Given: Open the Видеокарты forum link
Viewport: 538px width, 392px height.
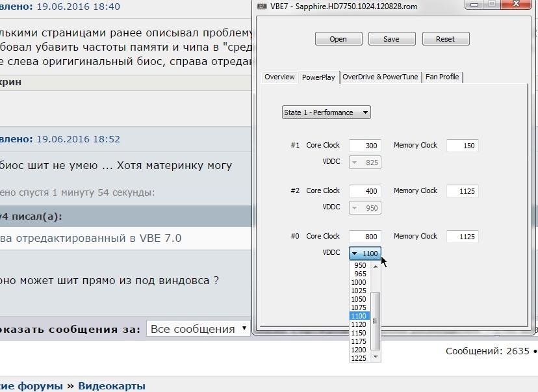Looking at the screenshot, I should click(112, 385).
